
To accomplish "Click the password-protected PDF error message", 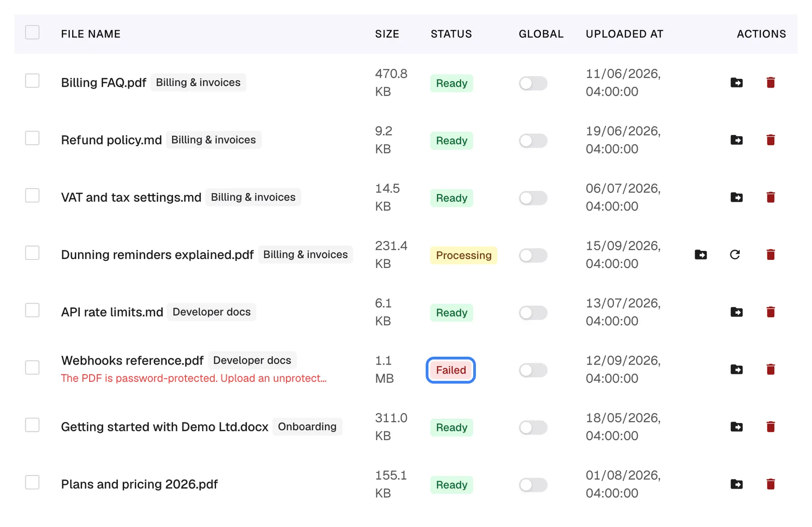I will [x=194, y=378].
